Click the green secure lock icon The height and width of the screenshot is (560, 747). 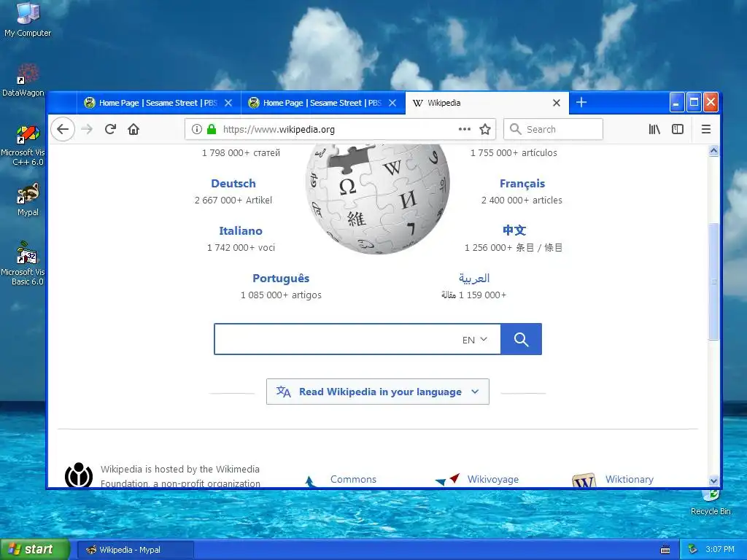point(212,129)
